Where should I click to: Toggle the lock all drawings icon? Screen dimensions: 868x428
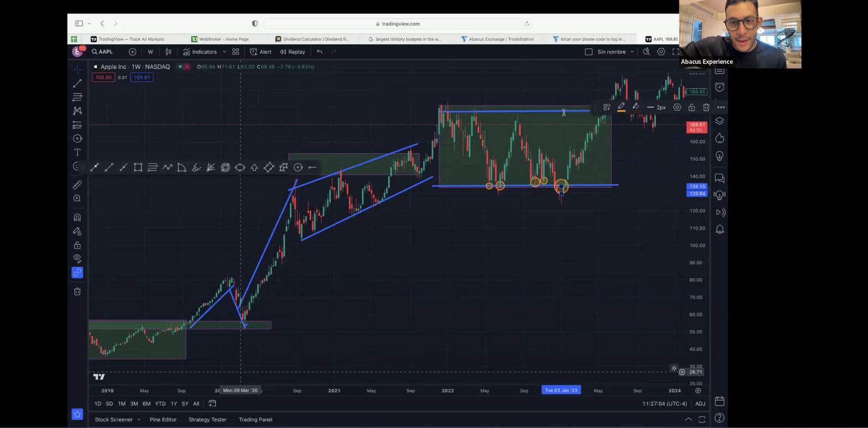(x=77, y=245)
